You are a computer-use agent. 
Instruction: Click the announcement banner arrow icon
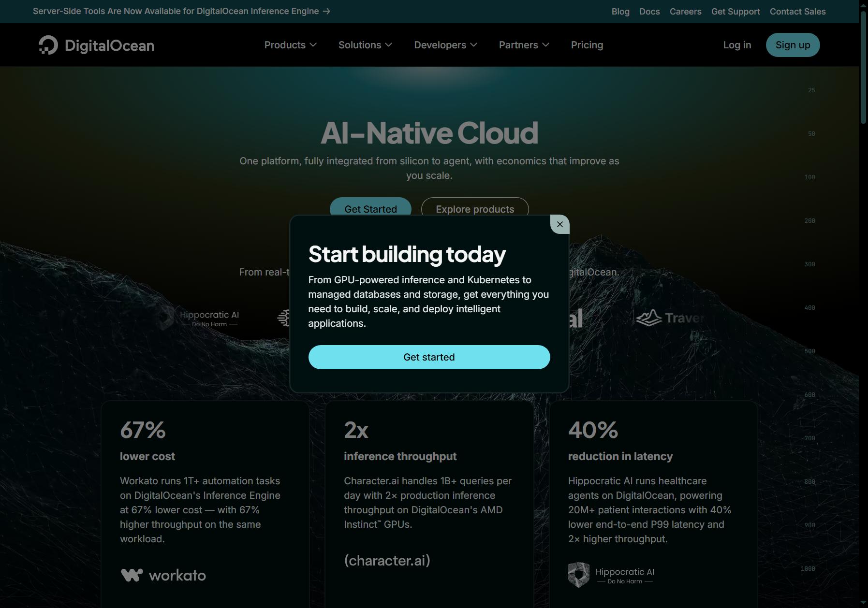(326, 11)
